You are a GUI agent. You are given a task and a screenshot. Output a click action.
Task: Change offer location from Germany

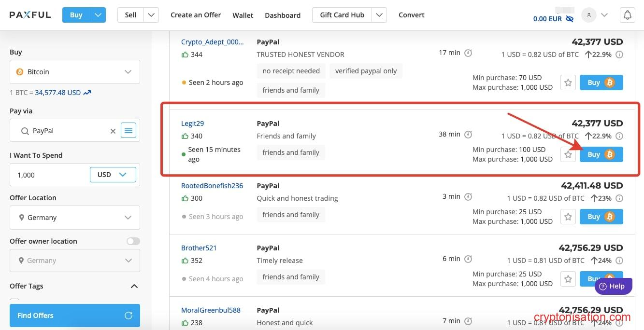coord(74,218)
